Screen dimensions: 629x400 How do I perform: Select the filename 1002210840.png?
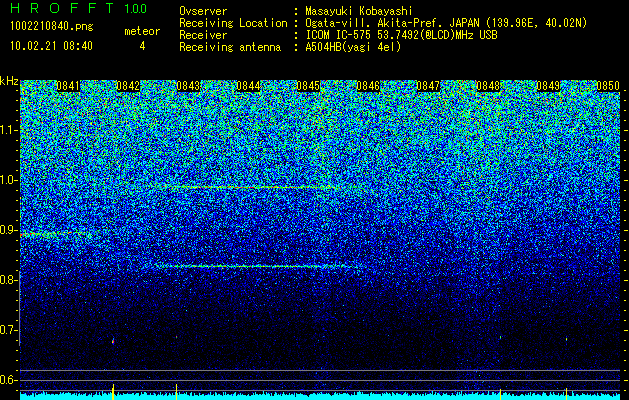(51, 27)
